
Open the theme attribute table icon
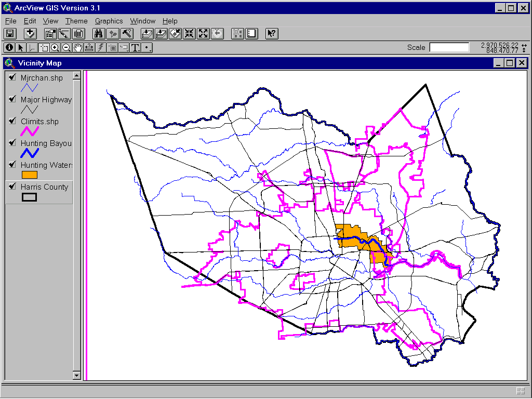point(78,34)
